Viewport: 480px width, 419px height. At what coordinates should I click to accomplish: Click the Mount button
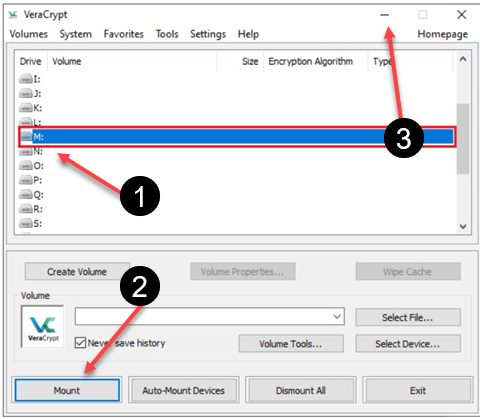[67, 390]
